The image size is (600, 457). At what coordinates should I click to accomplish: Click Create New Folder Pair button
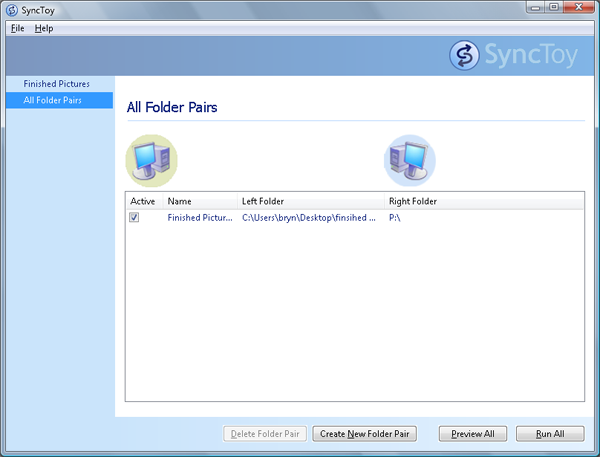pyautogui.click(x=364, y=434)
